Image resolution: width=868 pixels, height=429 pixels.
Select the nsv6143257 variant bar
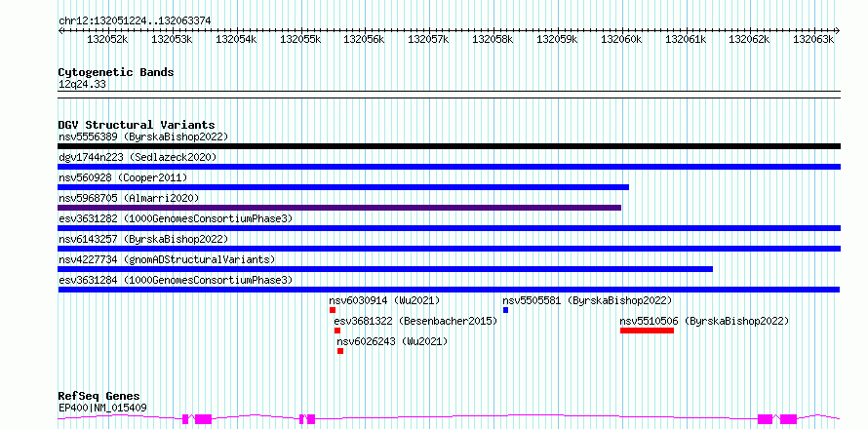(x=449, y=249)
